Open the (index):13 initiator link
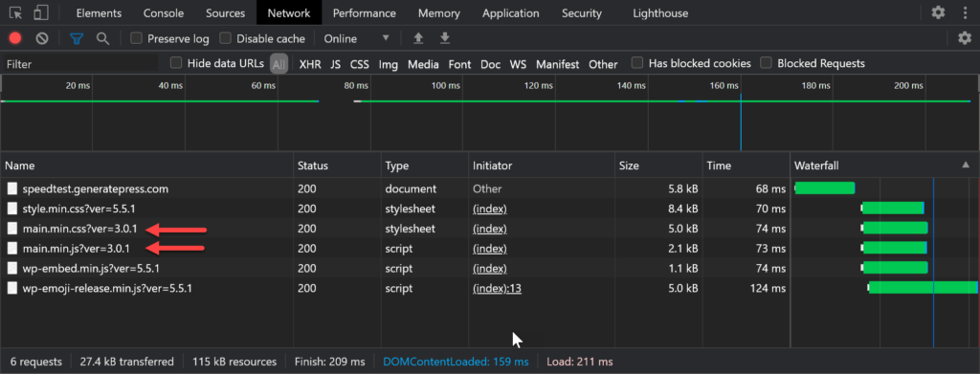The height and width of the screenshot is (374, 980). [497, 289]
